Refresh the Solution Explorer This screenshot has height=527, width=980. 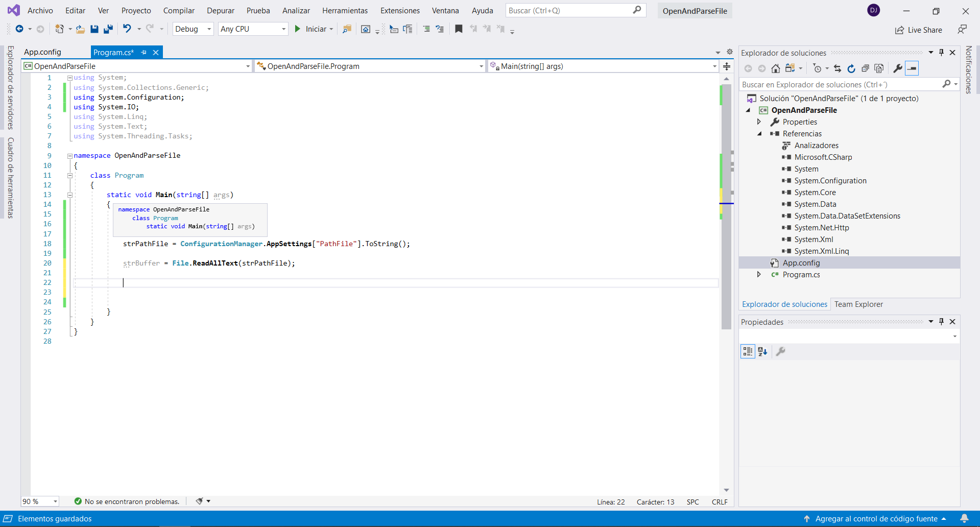pyautogui.click(x=851, y=68)
